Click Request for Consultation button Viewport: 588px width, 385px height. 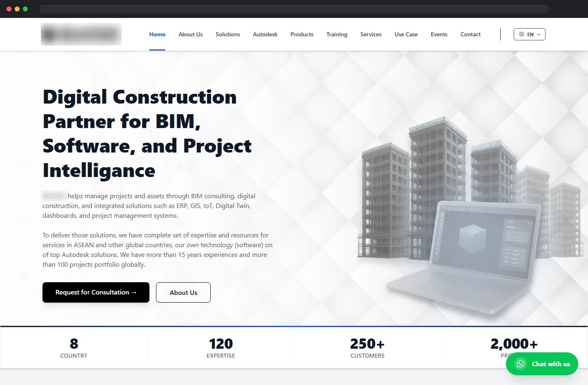tap(96, 292)
